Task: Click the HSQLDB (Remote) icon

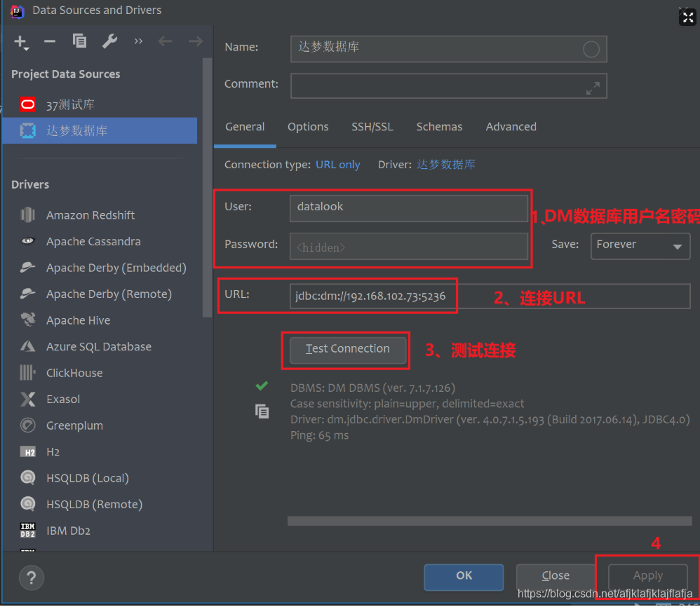Action: point(27,504)
